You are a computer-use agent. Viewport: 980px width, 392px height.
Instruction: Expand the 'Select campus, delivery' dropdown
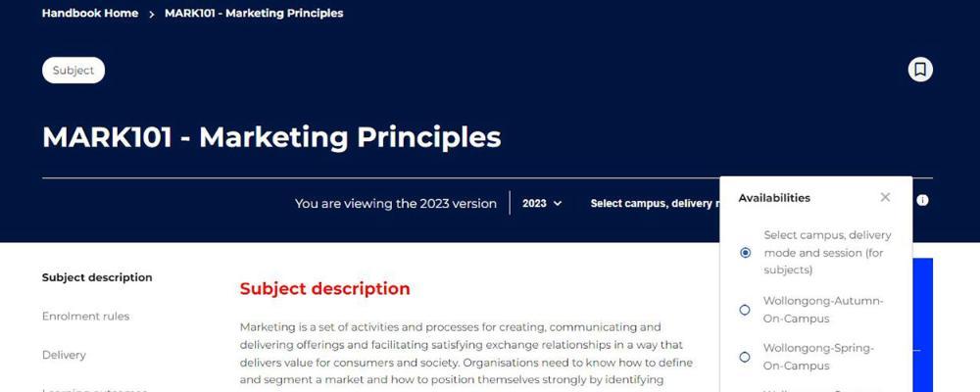[x=654, y=204]
